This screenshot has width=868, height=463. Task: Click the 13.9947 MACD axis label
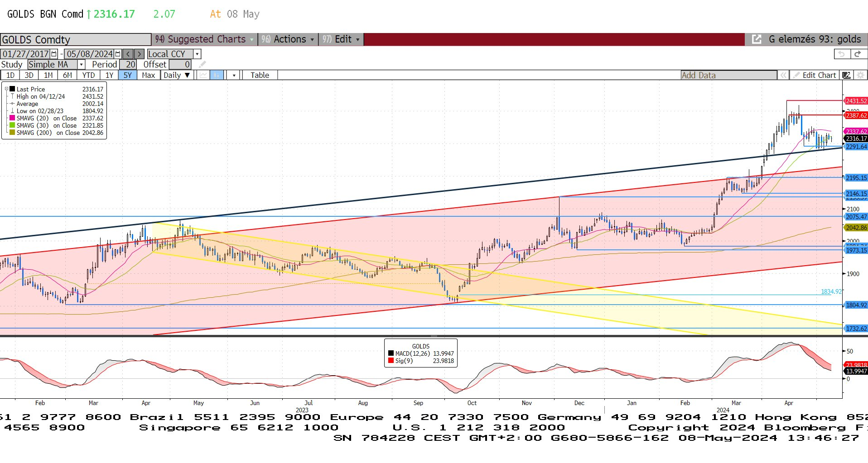pos(856,371)
